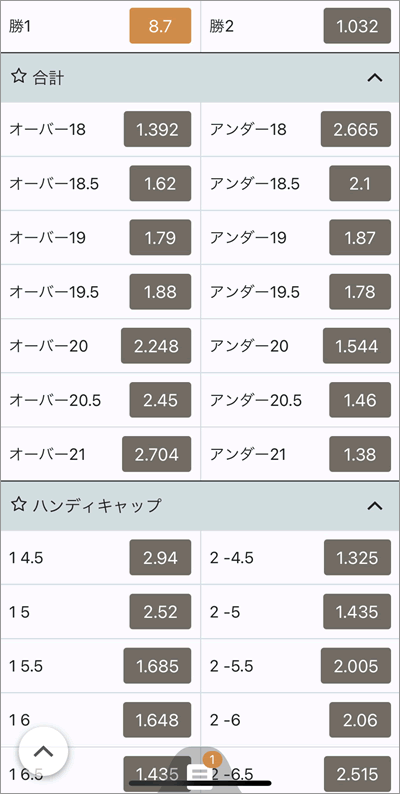
Task: Favorite the 合計 market with star icon
Action: pyautogui.click(x=18, y=77)
